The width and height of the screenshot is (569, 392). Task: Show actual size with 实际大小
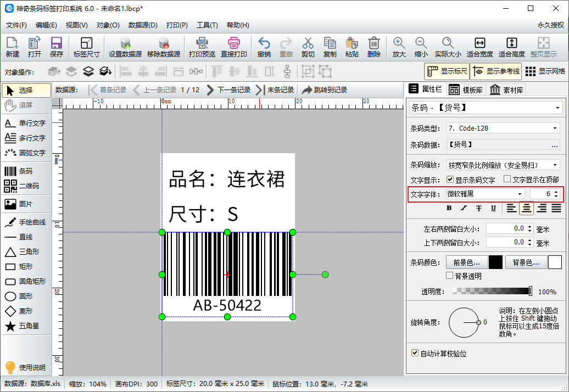coord(448,47)
